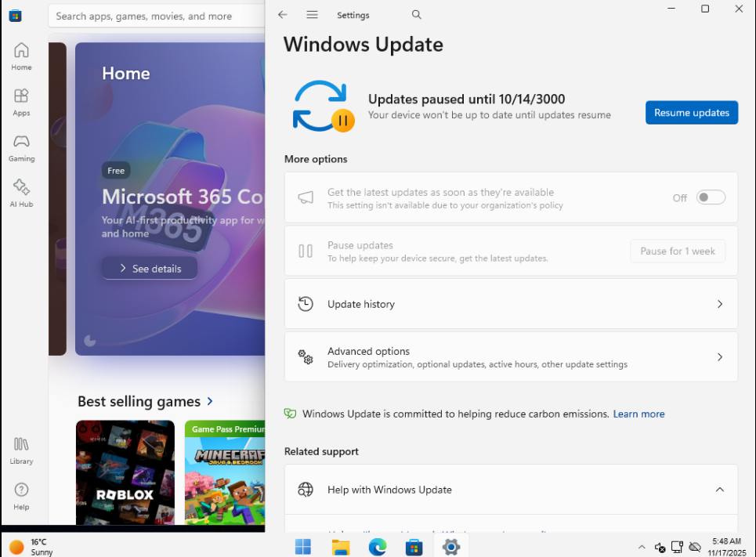This screenshot has height=557, width=756.
Task: Click the Windows Update sync status icon
Action: [x=323, y=106]
